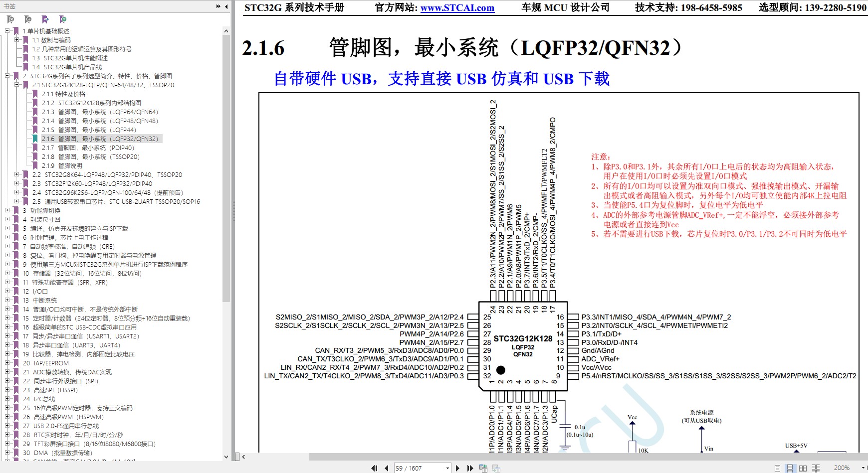Open bookmark 30 DMA 批量数据传输
This screenshot has width=868, height=473.
coord(58,453)
